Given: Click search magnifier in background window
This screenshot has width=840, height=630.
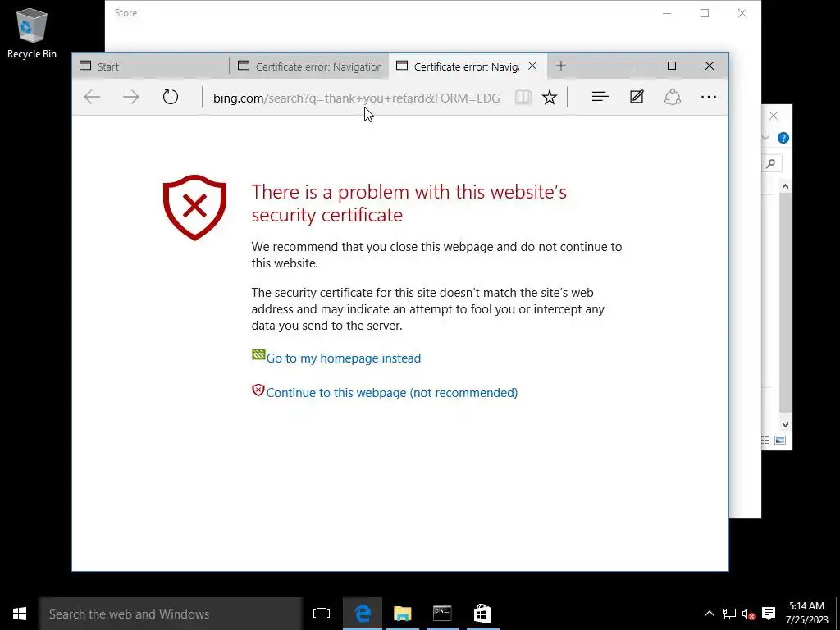Looking at the screenshot, I should pyautogui.click(x=771, y=163).
